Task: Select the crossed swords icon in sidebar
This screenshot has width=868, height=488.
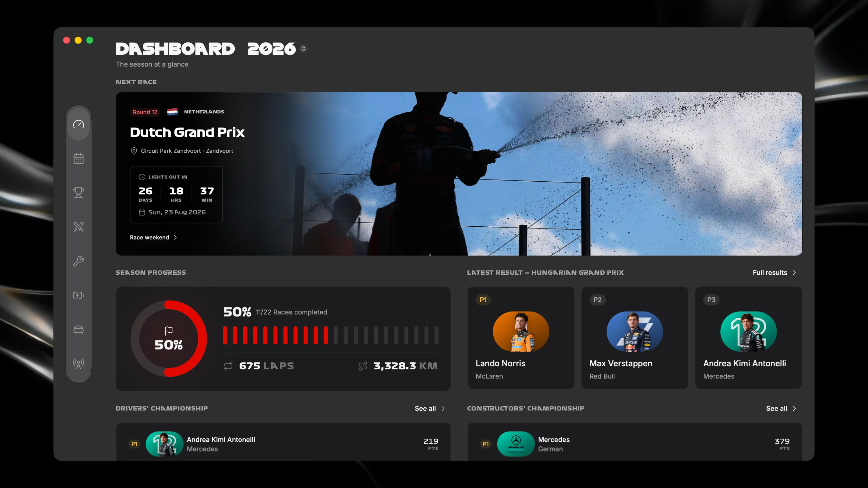Action: [x=78, y=227]
